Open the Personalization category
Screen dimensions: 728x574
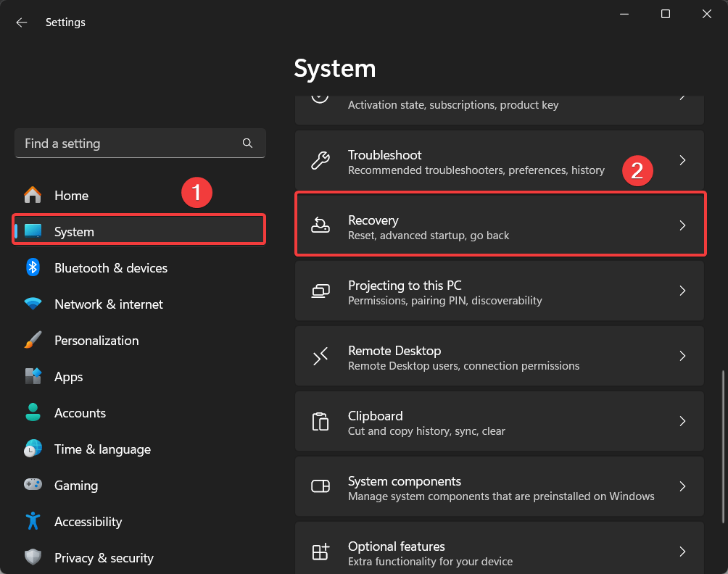[96, 341]
